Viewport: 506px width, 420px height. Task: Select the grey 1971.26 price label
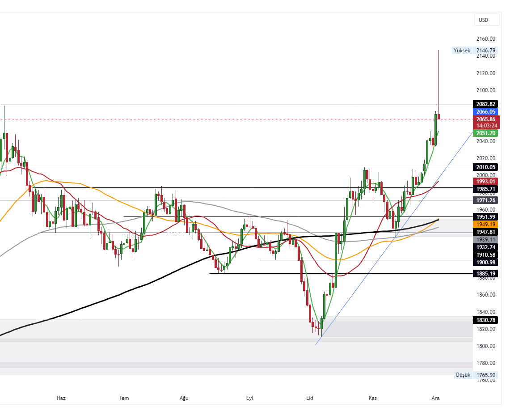point(486,200)
